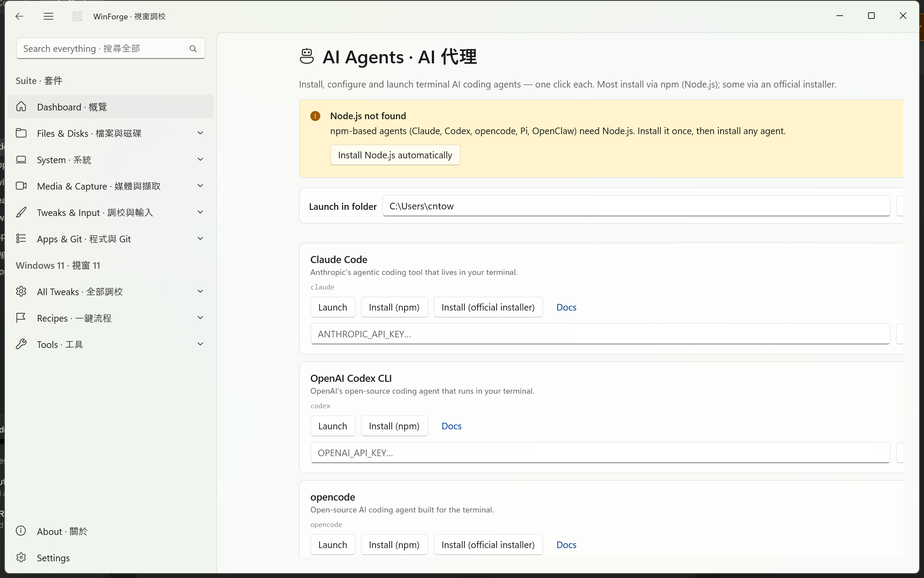
Task: Click the Apps & Git list icon
Action: [21, 239]
